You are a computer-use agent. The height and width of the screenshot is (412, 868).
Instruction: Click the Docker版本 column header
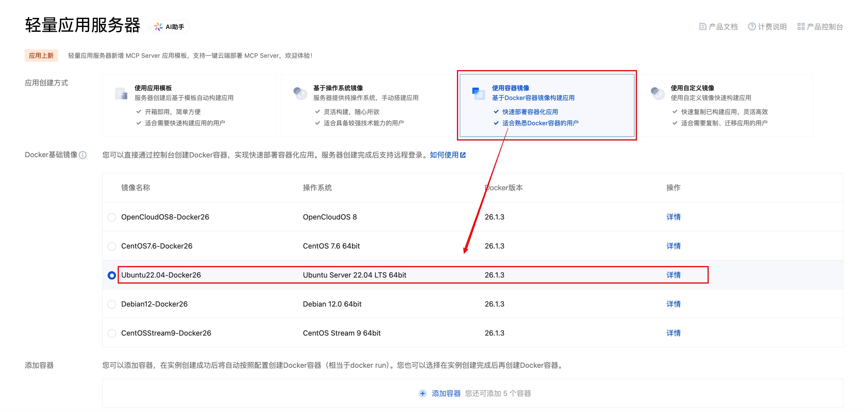[504, 187]
